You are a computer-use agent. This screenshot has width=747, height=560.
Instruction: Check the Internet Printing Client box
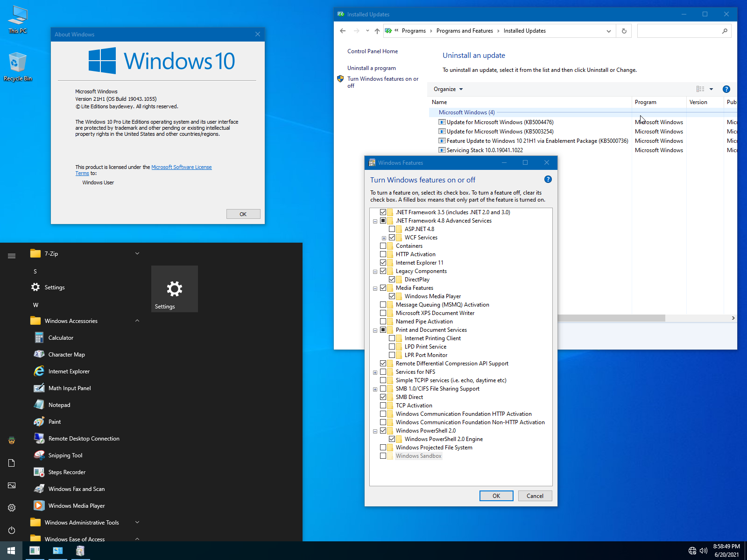392,338
